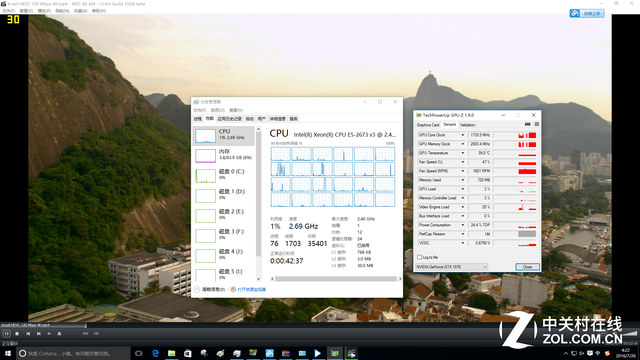Open 文件(F) menu in Task Manager
This screenshot has height=360, width=640.
pyautogui.click(x=200, y=110)
